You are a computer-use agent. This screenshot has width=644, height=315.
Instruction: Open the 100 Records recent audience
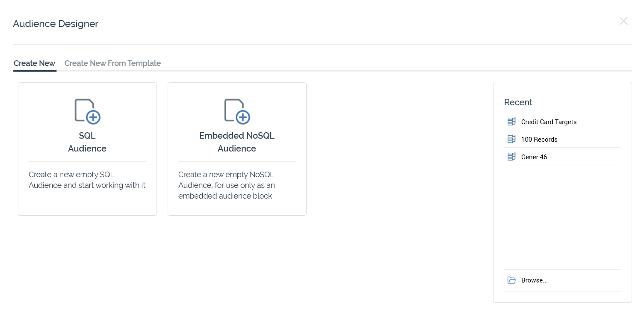point(539,140)
